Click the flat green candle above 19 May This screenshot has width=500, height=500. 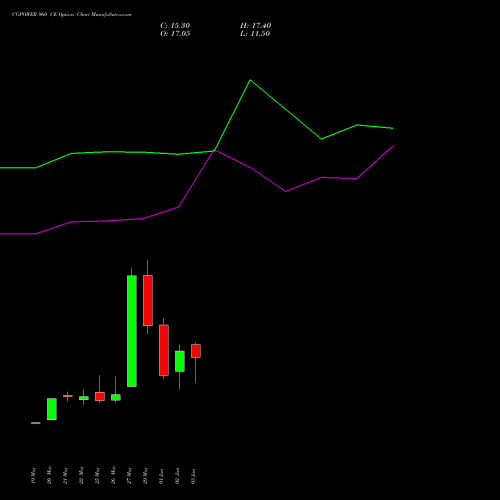(36, 423)
